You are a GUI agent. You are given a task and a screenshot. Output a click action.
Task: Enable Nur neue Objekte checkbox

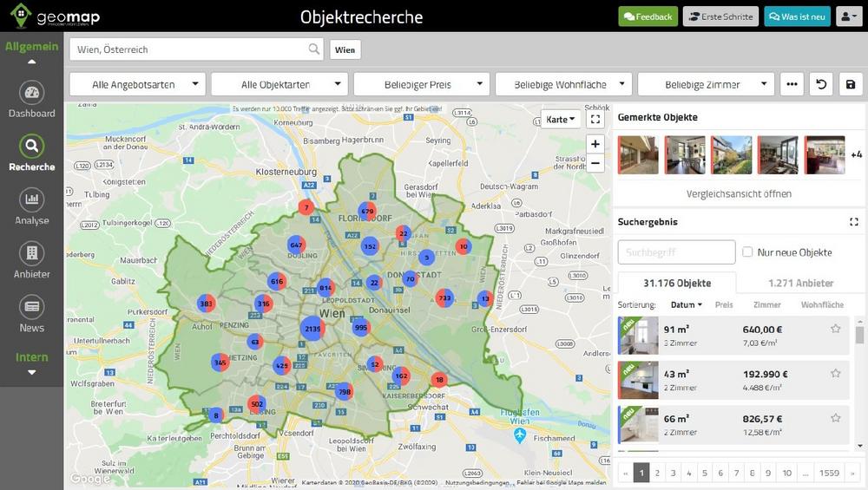pos(747,252)
